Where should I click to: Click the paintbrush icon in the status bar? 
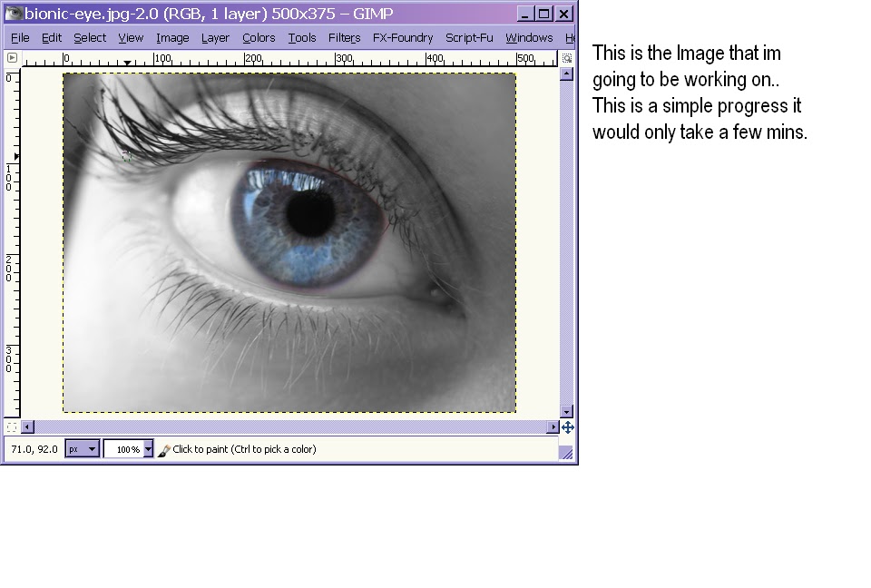(165, 448)
